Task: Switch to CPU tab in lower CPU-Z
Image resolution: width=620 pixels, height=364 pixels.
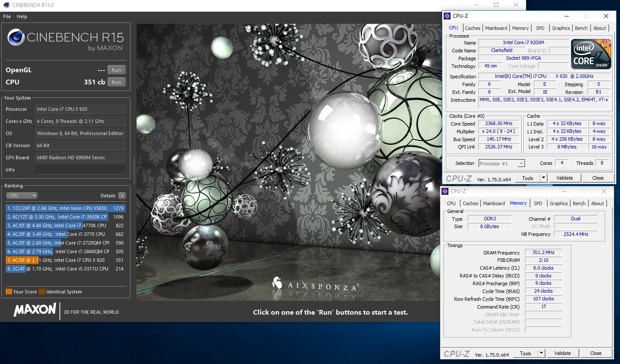Action: click(x=451, y=203)
